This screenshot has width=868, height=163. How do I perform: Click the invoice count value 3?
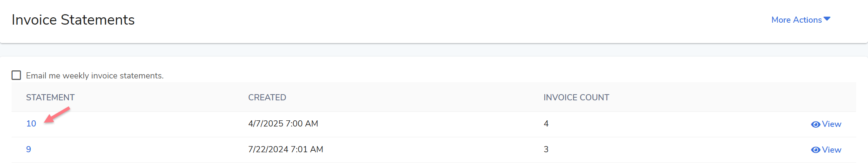pos(546,150)
